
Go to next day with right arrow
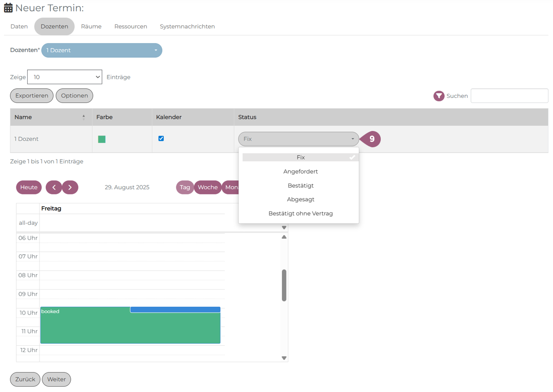(x=70, y=187)
